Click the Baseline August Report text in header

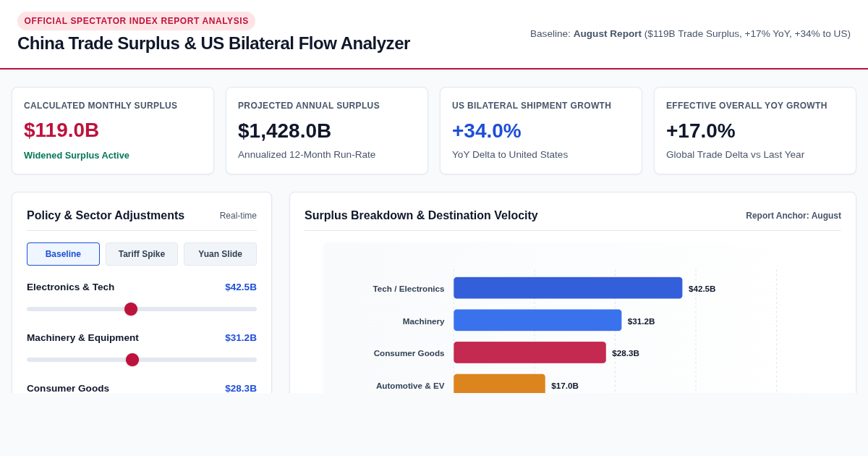[690, 34]
